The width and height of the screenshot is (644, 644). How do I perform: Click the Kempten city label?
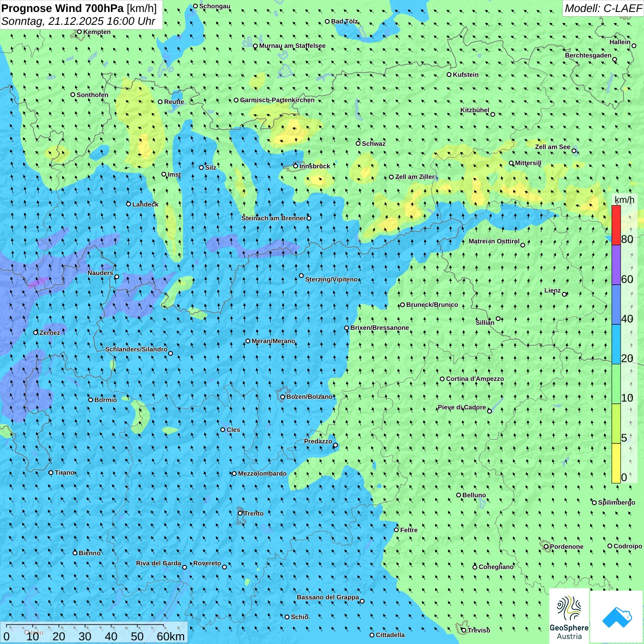click(x=97, y=32)
